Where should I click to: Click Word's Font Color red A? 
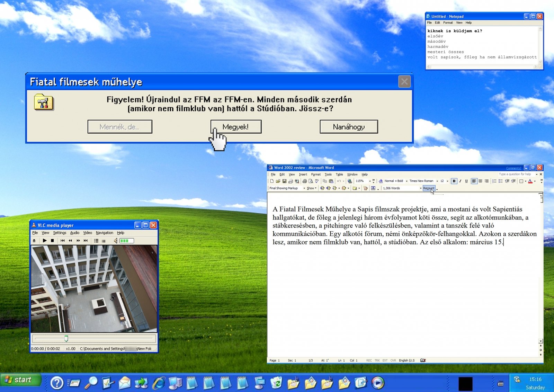(530, 181)
